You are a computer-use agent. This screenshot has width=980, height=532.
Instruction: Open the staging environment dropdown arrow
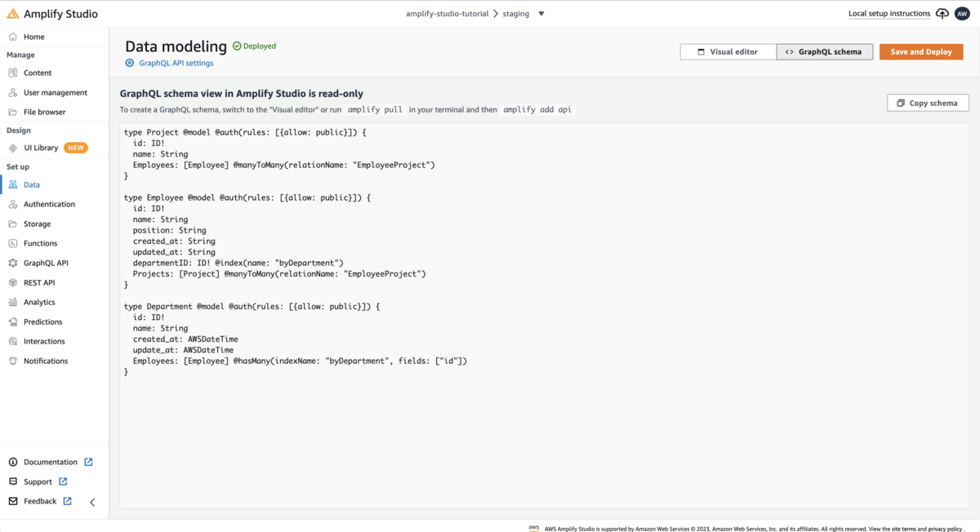coord(541,14)
